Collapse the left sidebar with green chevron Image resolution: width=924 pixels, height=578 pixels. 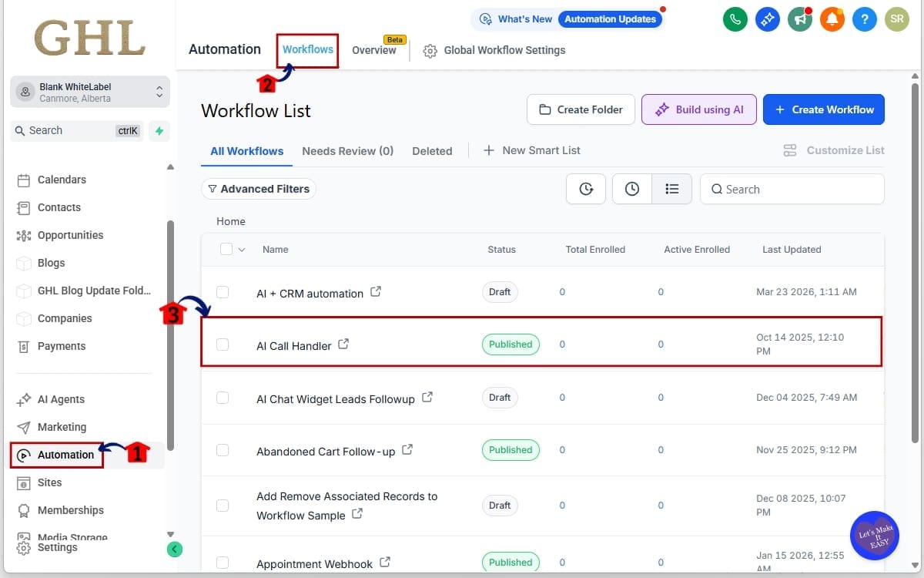[174, 549]
